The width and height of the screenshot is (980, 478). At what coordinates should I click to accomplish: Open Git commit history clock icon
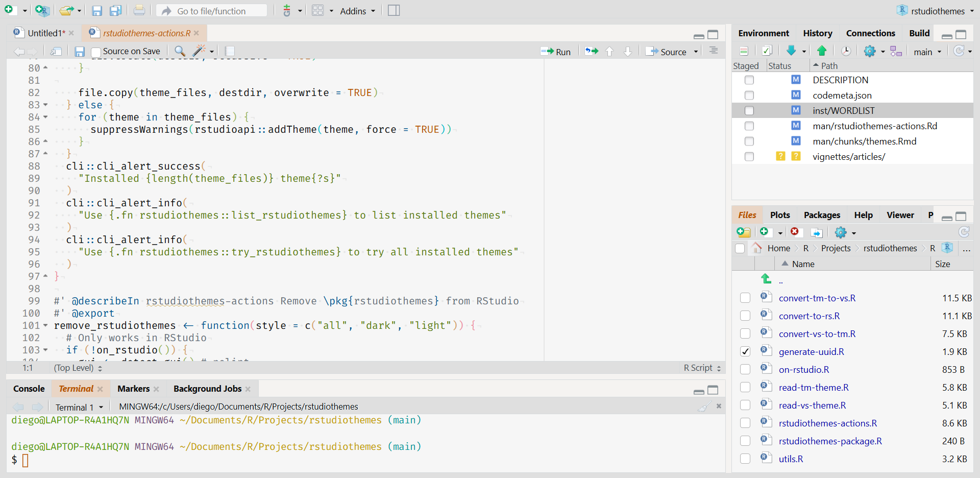coord(846,51)
